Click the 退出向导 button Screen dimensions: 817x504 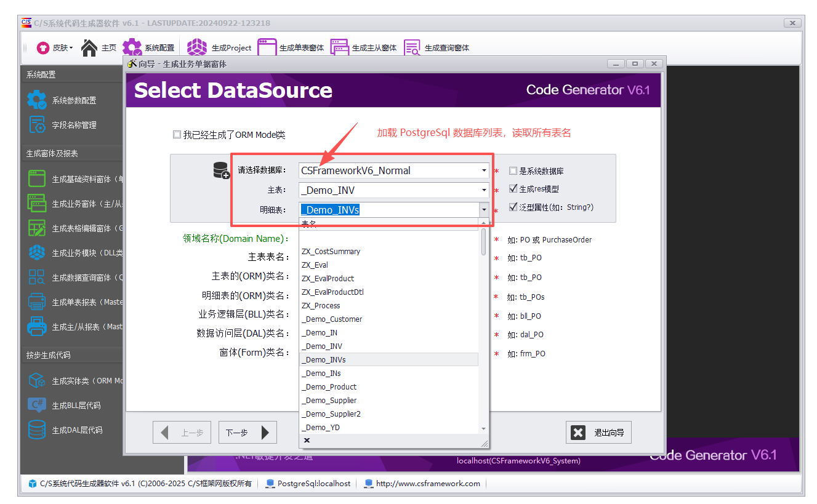[x=598, y=431]
